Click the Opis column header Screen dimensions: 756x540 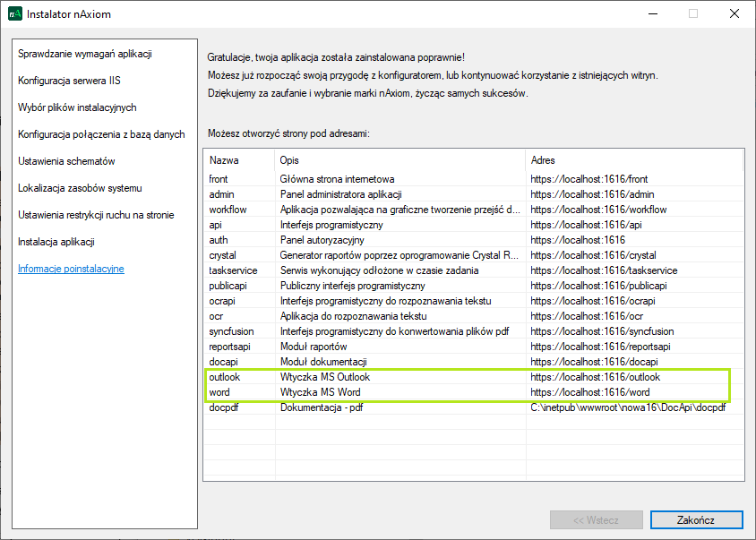(289, 160)
